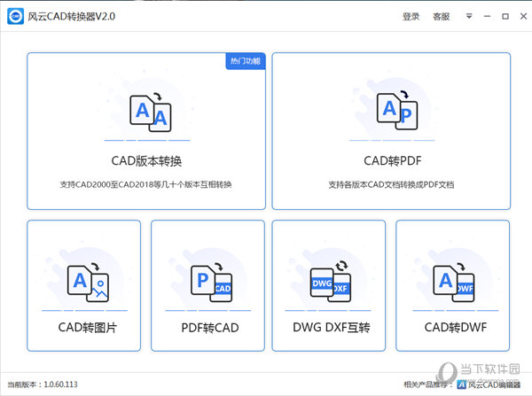Open the PDF转CAD icon

pos(212,282)
